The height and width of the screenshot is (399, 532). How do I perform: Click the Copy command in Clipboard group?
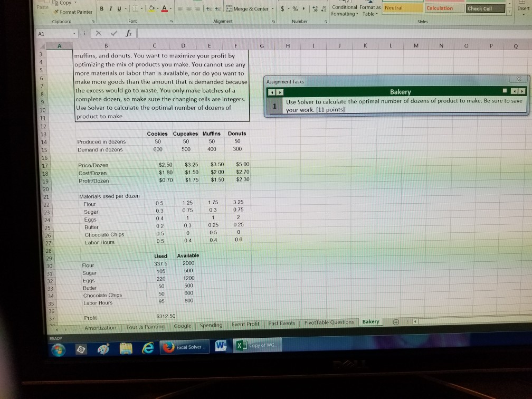[63, 3]
